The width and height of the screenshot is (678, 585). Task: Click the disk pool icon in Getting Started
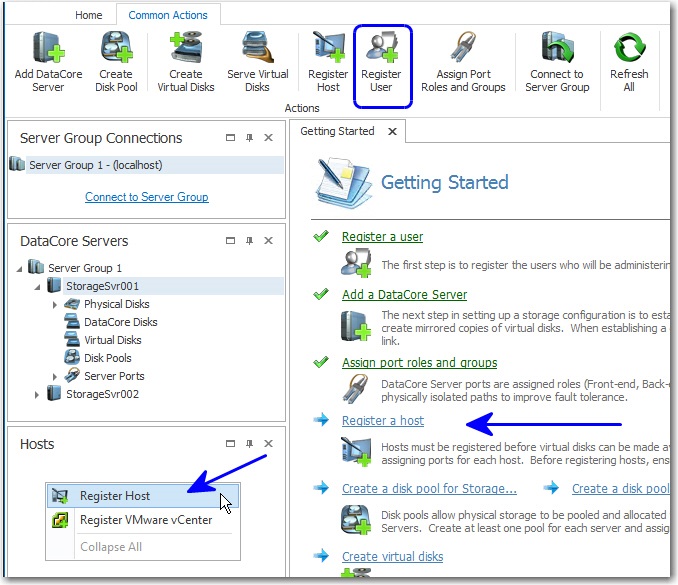pyautogui.click(x=355, y=520)
